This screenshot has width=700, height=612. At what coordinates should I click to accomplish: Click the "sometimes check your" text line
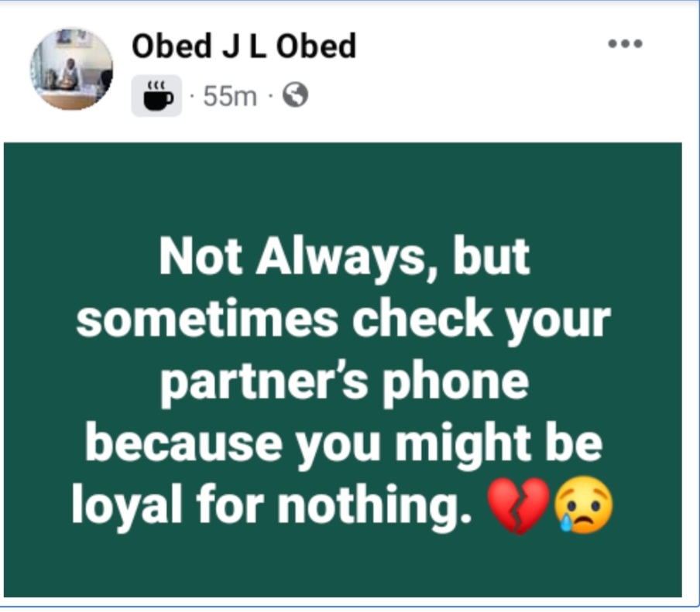(x=343, y=322)
